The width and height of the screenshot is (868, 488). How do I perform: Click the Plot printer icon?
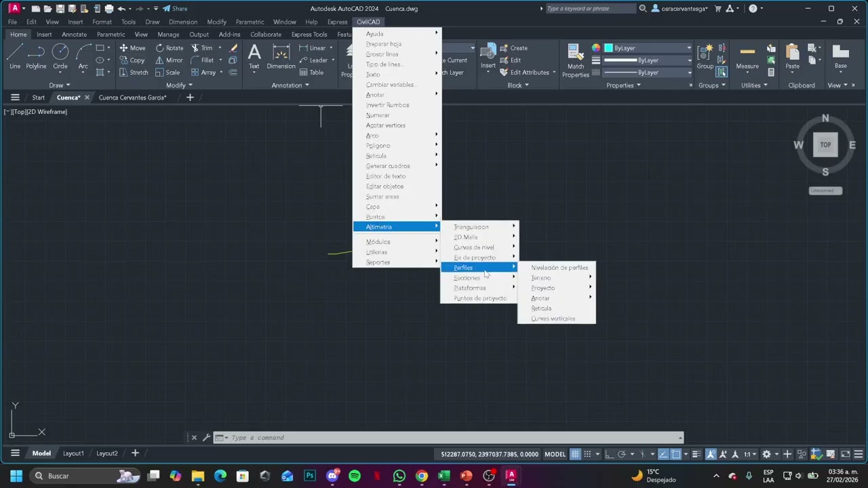tap(108, 9)
